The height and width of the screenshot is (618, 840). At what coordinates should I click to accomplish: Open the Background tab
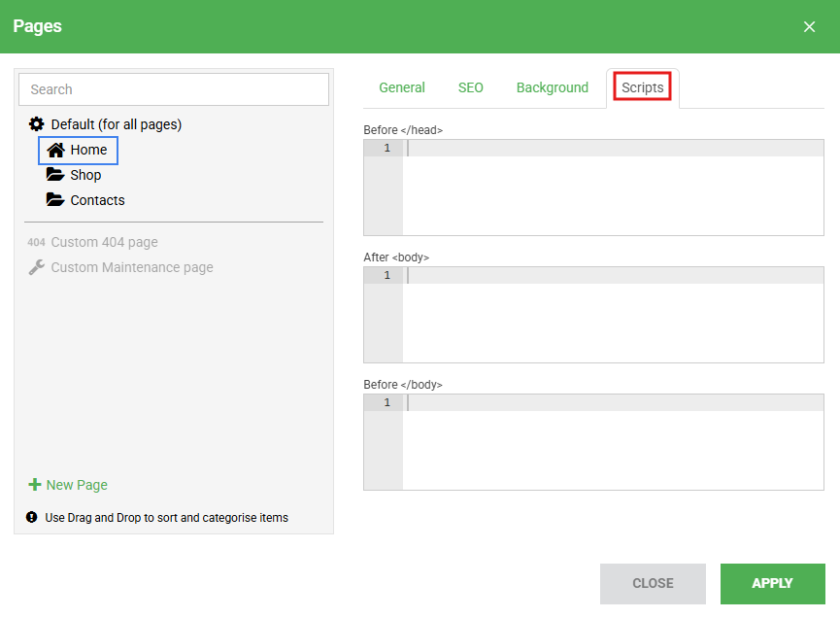pos(552,87)
